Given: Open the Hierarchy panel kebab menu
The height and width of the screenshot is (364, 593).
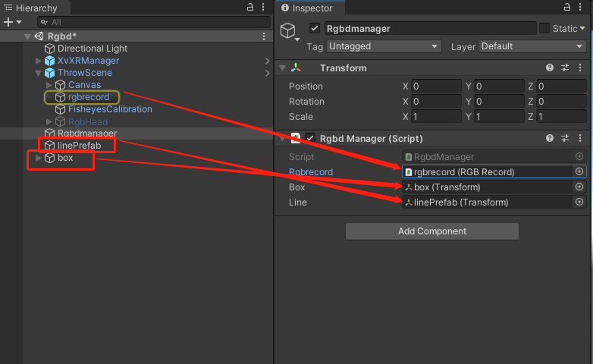Looking at the screenshot, I should pyautogui.click(x=263, y=7).
